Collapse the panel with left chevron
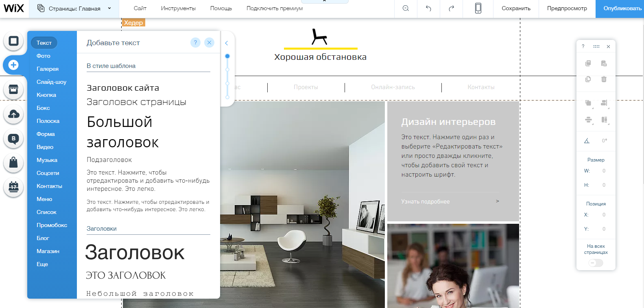 point(227,43)
